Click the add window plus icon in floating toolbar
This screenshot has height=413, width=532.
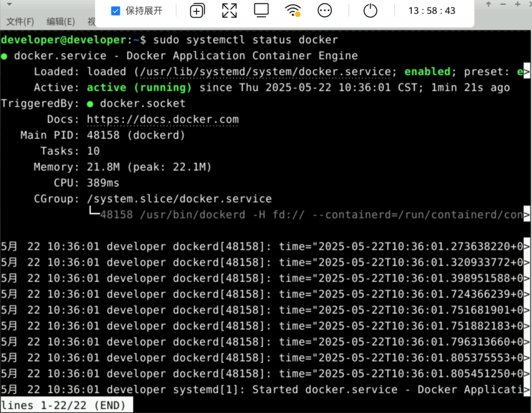pyautogui.click(x=197, y=11)
